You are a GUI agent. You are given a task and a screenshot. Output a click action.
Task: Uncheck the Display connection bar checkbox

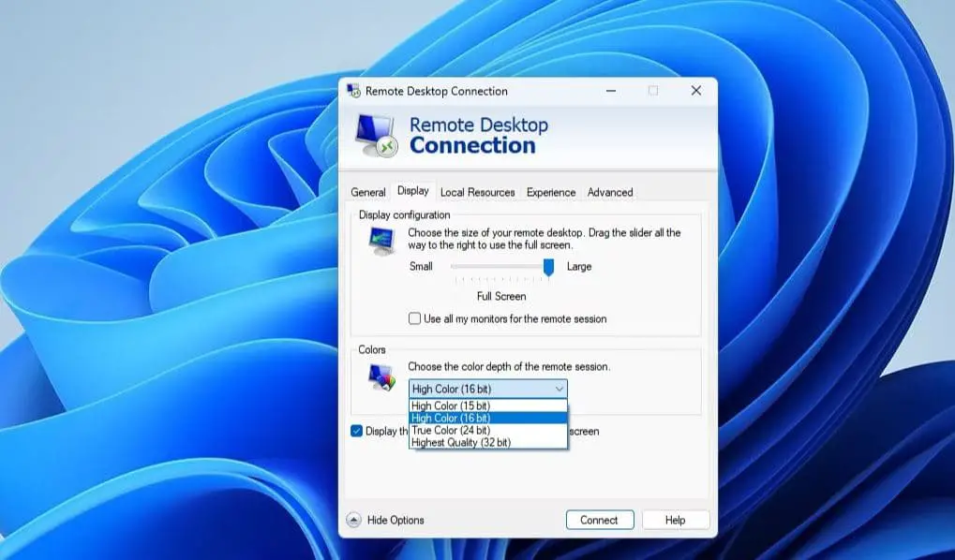pos(357,431)
